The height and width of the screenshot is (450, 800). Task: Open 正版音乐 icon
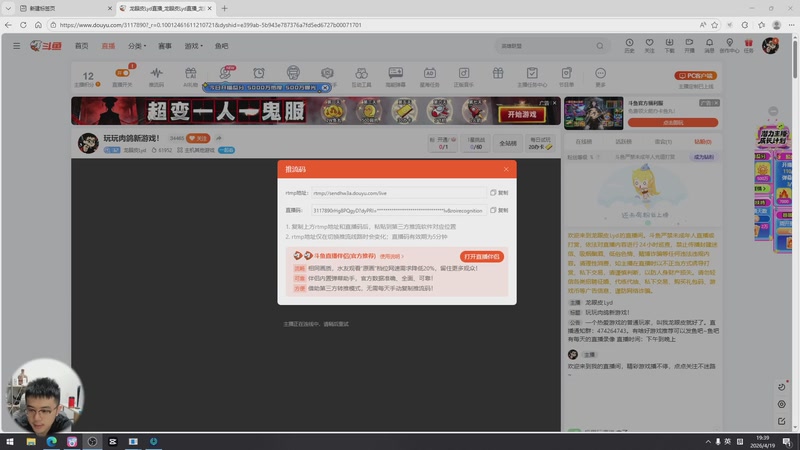[x=464, y=76]
